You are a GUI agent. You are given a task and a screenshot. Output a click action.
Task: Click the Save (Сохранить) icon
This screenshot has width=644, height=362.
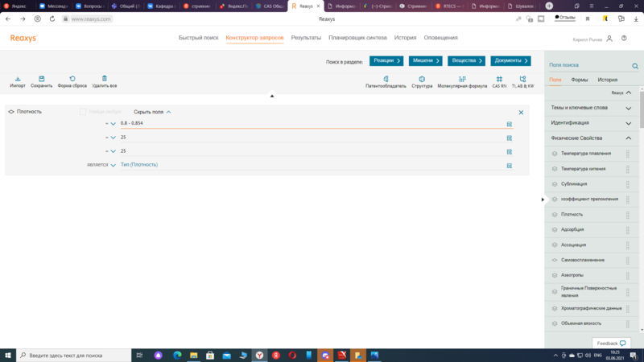coord(42,79)
